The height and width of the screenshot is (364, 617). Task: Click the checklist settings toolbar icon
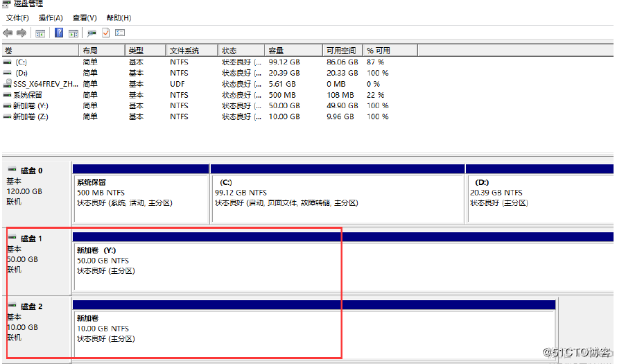120,33
